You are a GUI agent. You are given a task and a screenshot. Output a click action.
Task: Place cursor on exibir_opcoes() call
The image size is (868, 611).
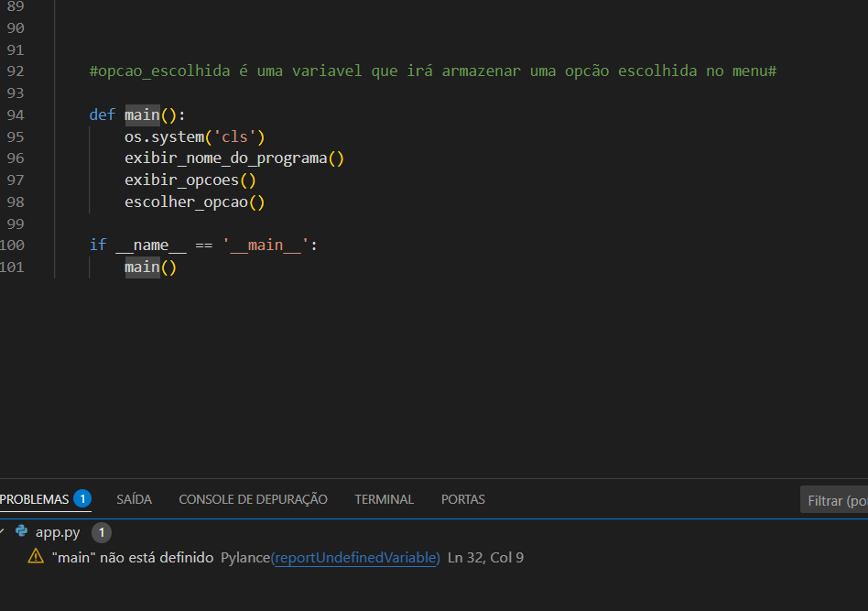[x=190, y=180]
